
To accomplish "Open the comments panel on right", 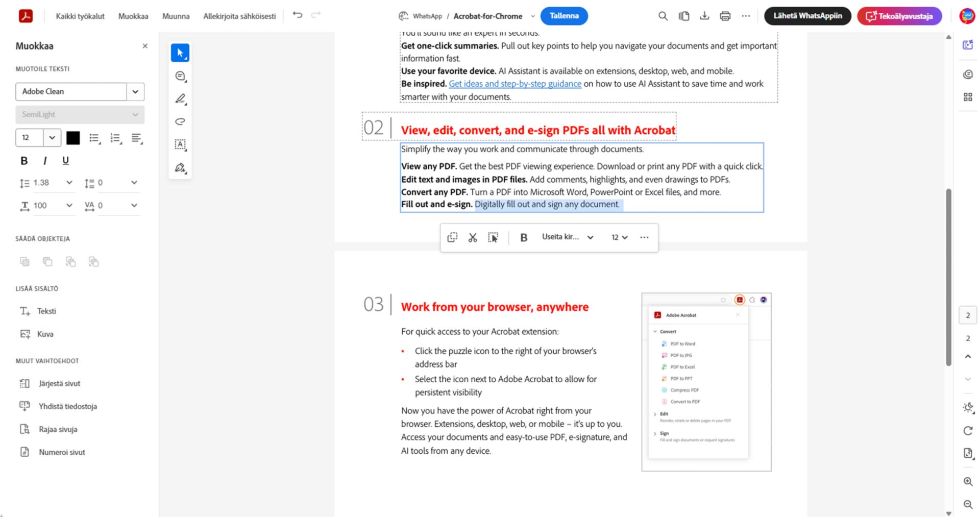I will (968, 75).
